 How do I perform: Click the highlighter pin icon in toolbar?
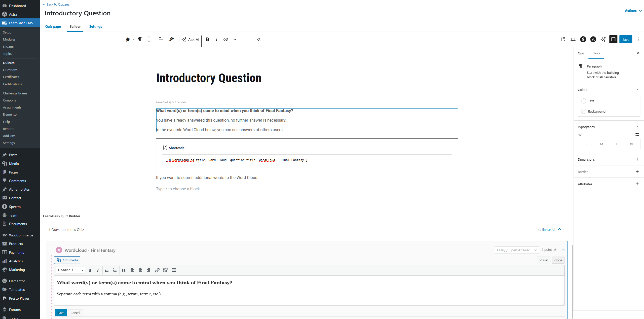tap(172, 39)
